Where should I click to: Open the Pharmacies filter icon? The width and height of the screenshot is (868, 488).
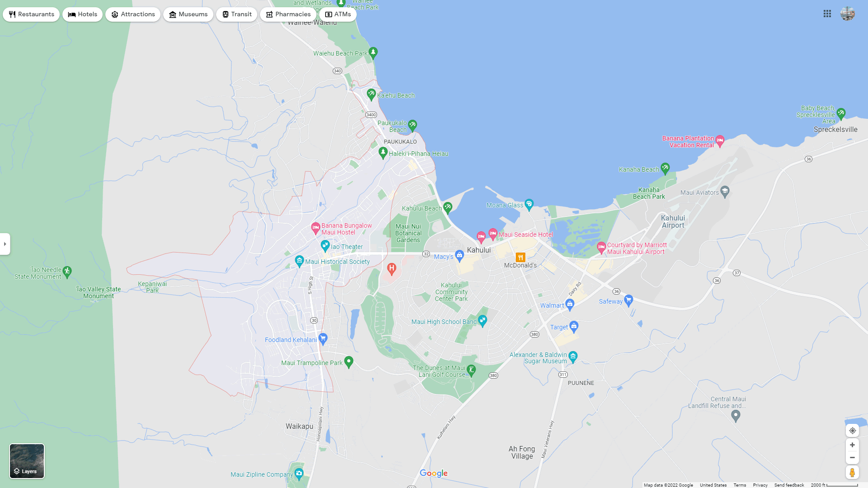pyautogui.click(x=288, y=14)
